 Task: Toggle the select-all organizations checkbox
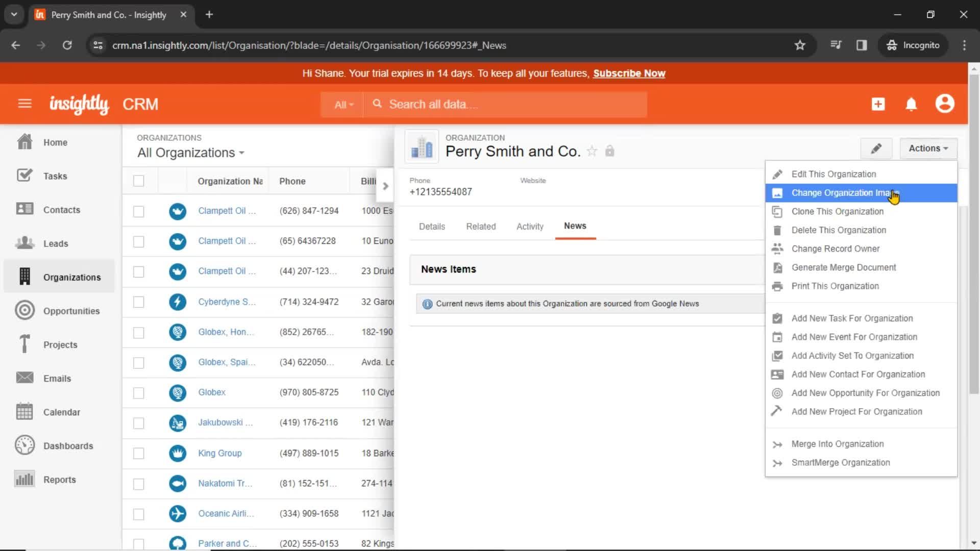point(138,181)
